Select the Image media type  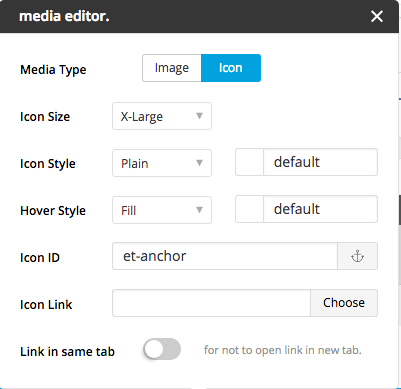pyautogui.click(x=172, y=68)
